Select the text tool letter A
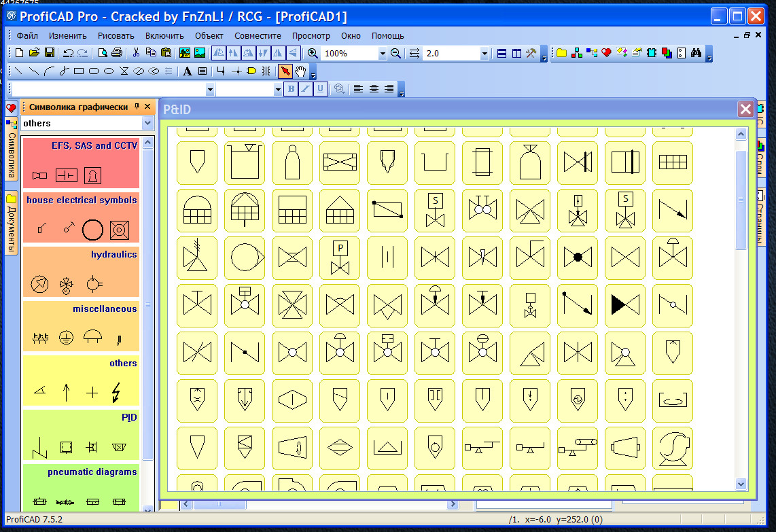 pyautogui.click(x=187, y=71)
